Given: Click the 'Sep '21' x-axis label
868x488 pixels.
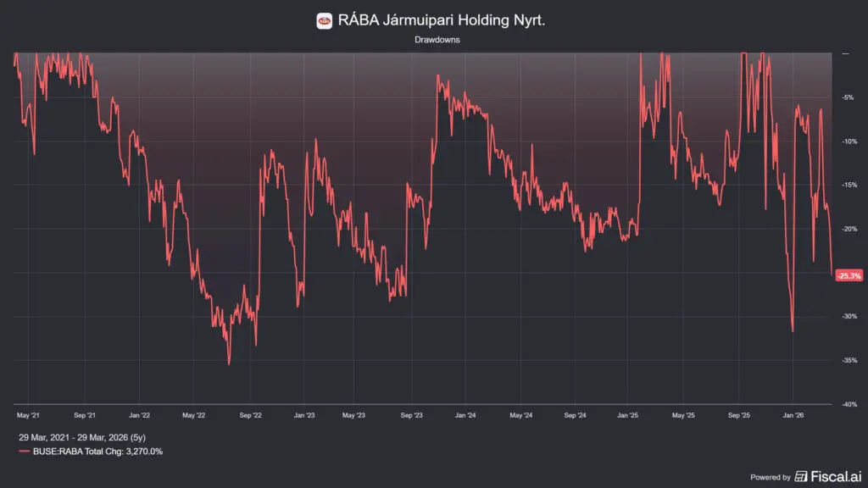Looking at the screenshot, I should click(x=85, y=415).
